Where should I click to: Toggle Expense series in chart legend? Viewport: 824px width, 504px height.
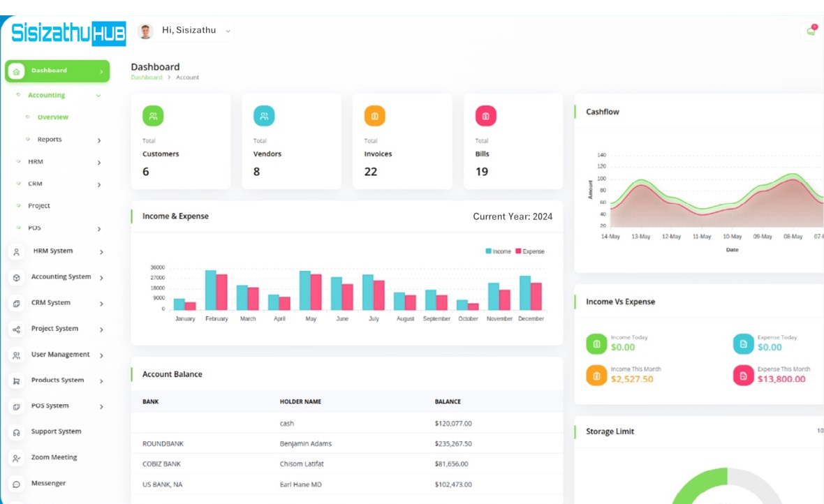[x=530, y=251]
